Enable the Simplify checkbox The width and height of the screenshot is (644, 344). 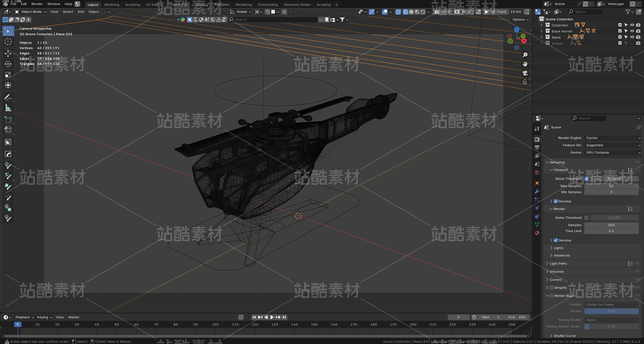tap(552, 288)
